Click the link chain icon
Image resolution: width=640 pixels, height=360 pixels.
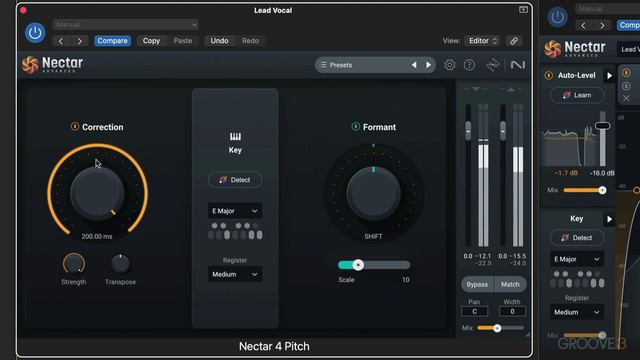[514, 41]
